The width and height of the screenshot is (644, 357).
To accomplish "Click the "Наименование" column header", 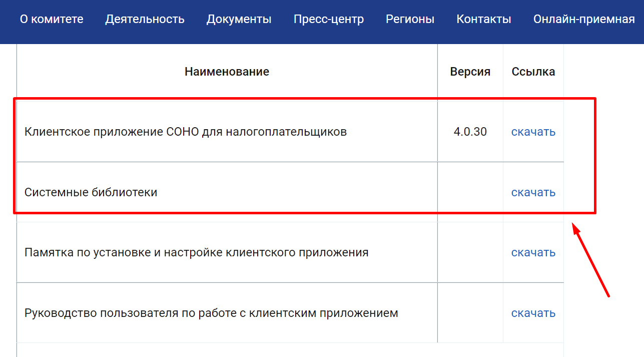I will click(x=227, y=72).
